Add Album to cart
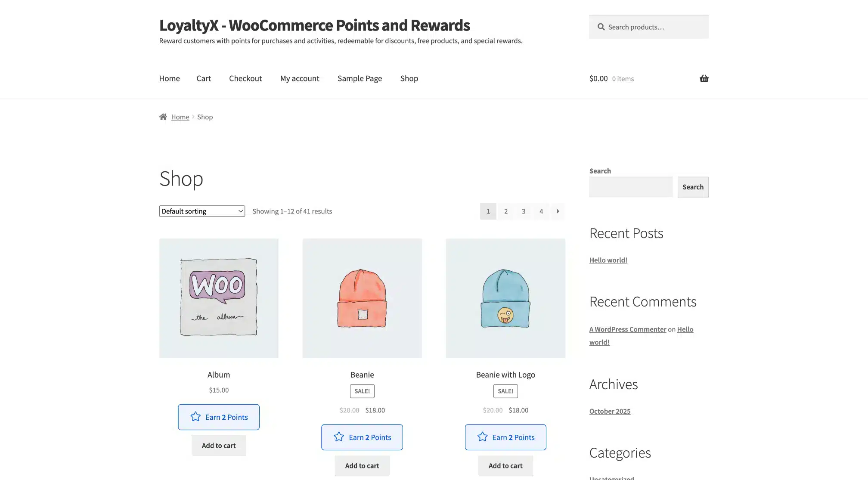The image size is (868, 480). point(219,445)
